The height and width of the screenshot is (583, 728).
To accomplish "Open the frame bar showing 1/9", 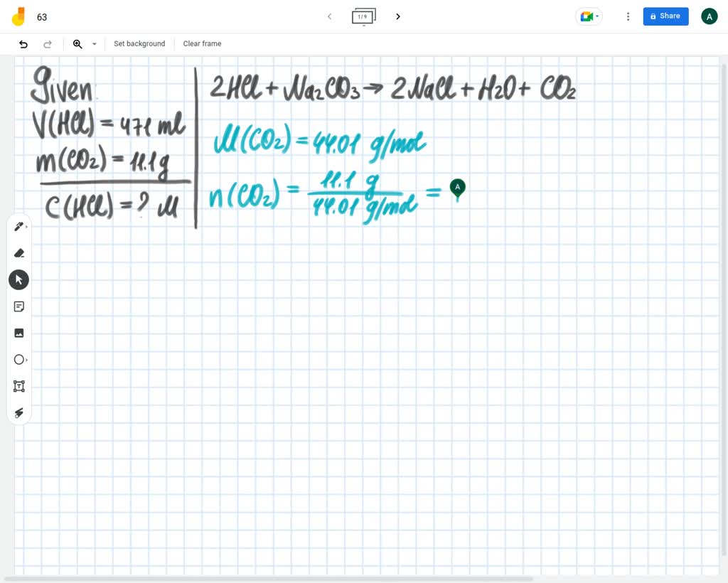I will (x=363, y=16).
